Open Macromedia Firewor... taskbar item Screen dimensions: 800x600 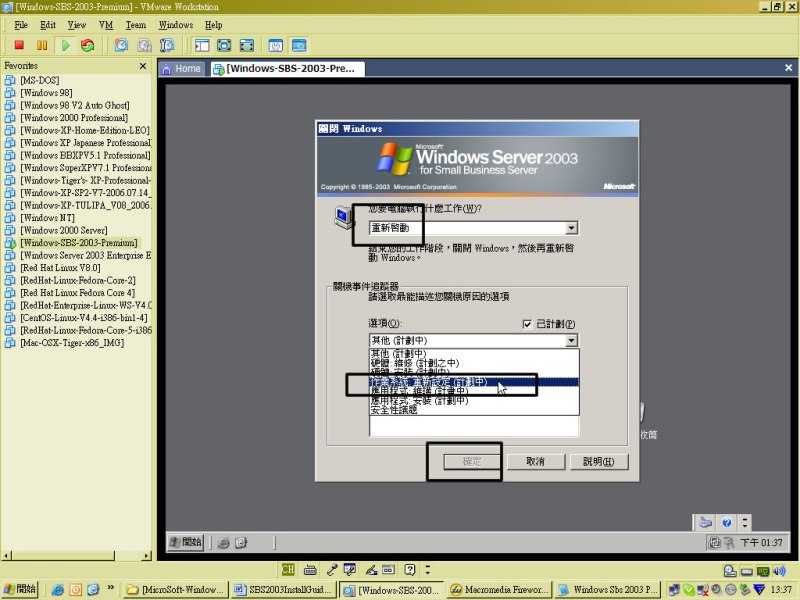[498, 590]
